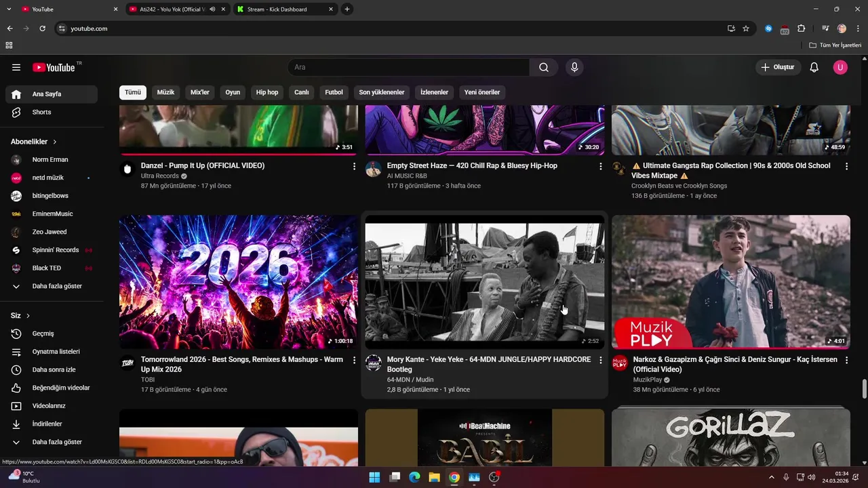Reload the page in Chrome

42,28
